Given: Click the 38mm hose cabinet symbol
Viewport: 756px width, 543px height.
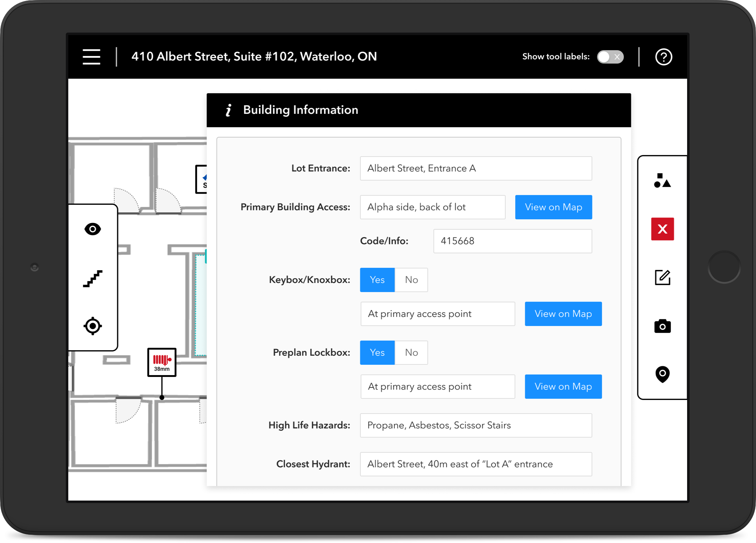Looking at the screenshot, I should click(162, 362).
